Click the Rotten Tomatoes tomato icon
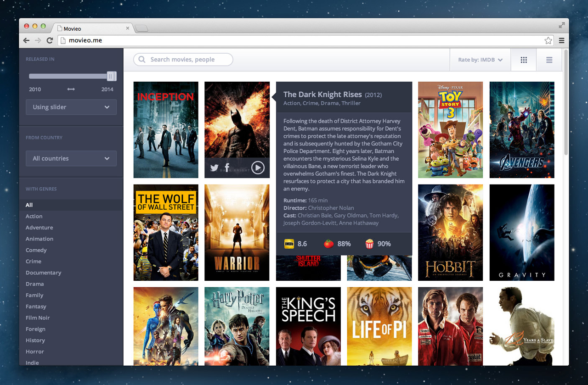This screenshot has height=385, width=588. click(328, 244)
